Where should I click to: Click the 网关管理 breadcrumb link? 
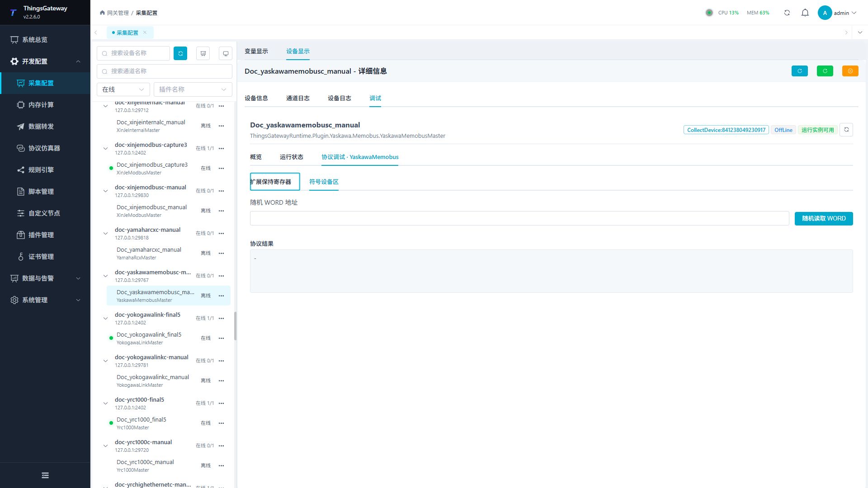[118, 13]
